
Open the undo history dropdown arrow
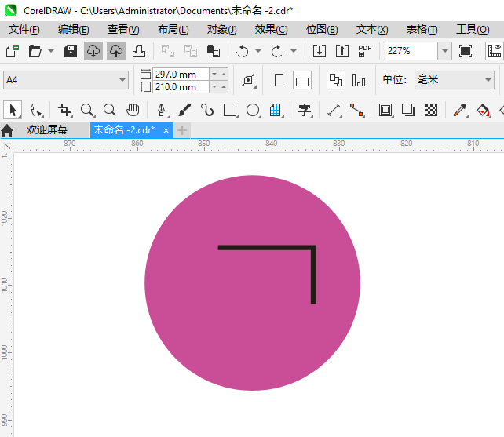(258, 51)
